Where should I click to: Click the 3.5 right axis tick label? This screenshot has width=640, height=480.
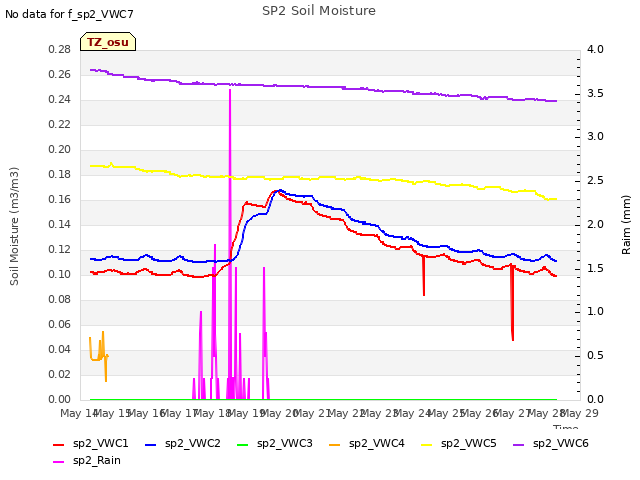(595, 93)
